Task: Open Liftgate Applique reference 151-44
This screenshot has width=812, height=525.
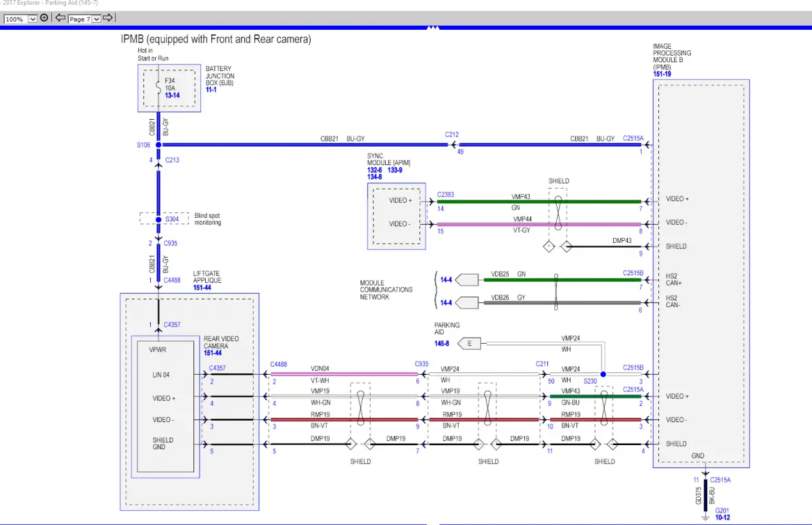Action: pos(202,288)
